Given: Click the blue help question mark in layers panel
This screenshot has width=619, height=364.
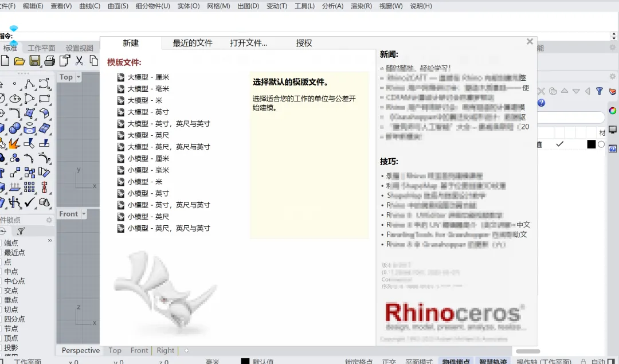Looking at the screenshot, I should [x=541, y=103].
